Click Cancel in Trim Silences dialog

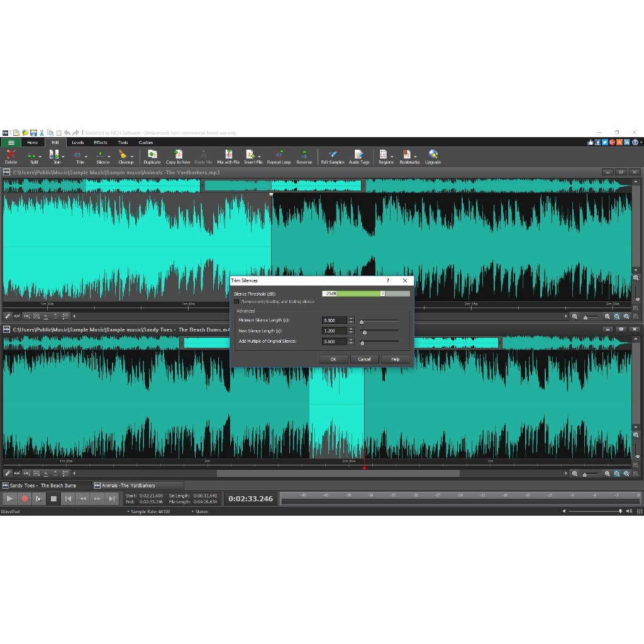364,359
